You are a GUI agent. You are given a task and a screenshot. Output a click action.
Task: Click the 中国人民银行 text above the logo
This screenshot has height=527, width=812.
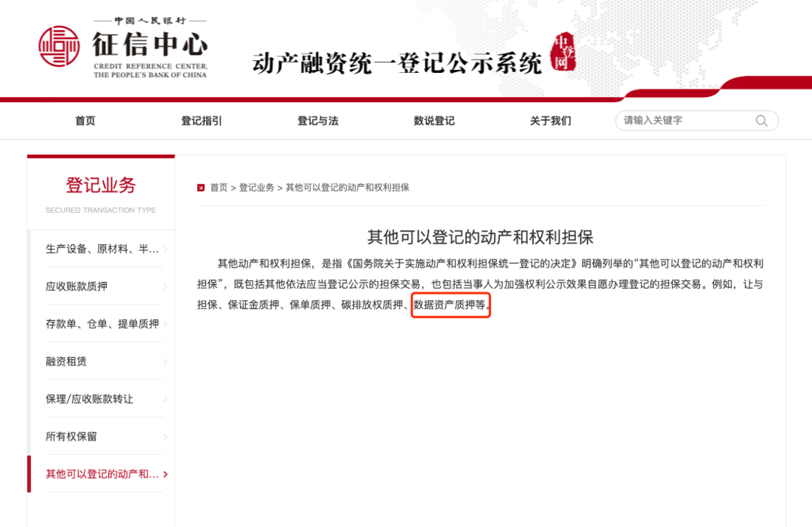coord(150,21)
